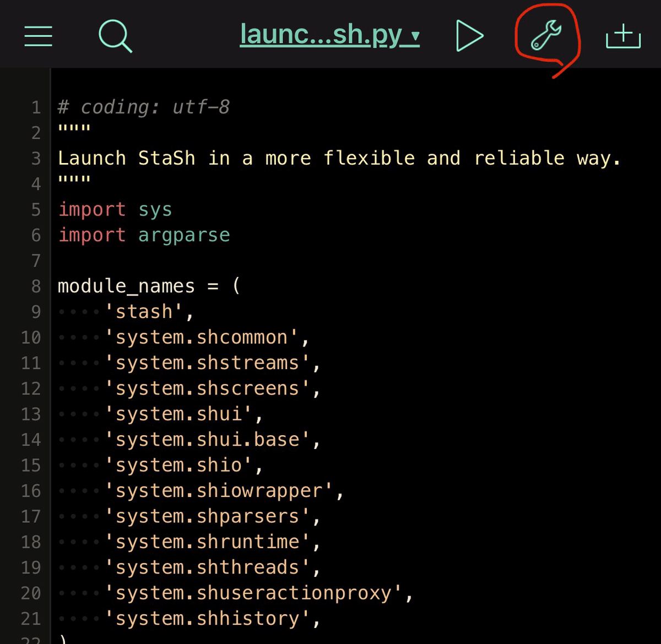Viewport: 661px width, 644px height.
Task: Open the wrench tools menu
Action: 546,36
